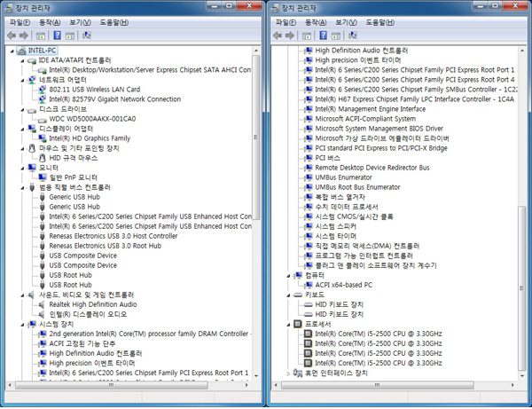Select ACPI 고정된 기능 단추 entry

click(82, 344)
